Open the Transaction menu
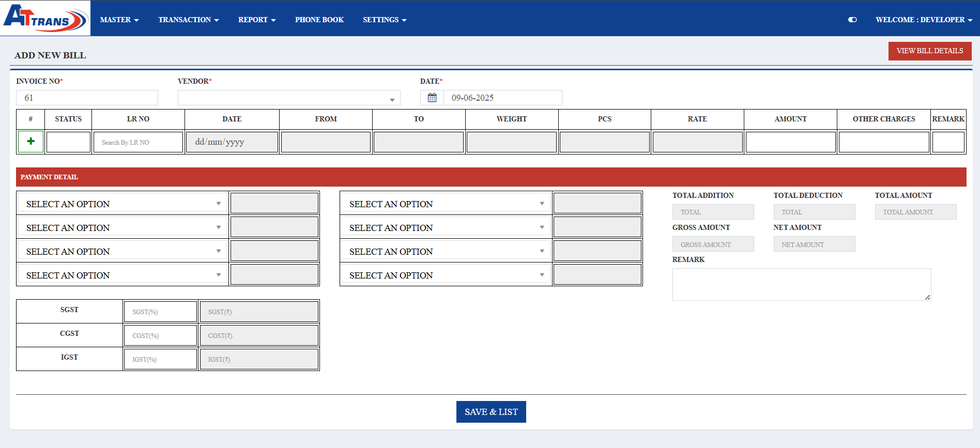 pos(189,20)
